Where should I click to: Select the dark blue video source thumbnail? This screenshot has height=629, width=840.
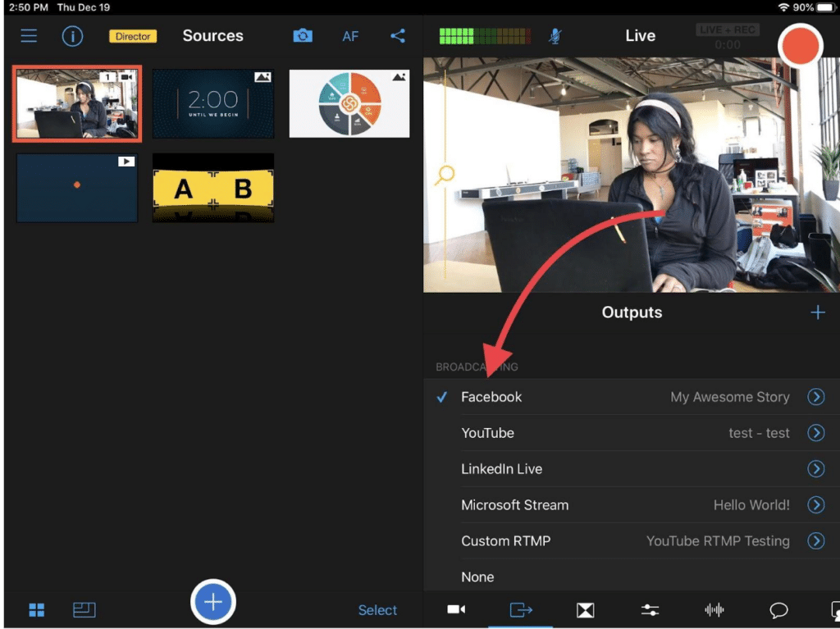(x=77, y=188)
